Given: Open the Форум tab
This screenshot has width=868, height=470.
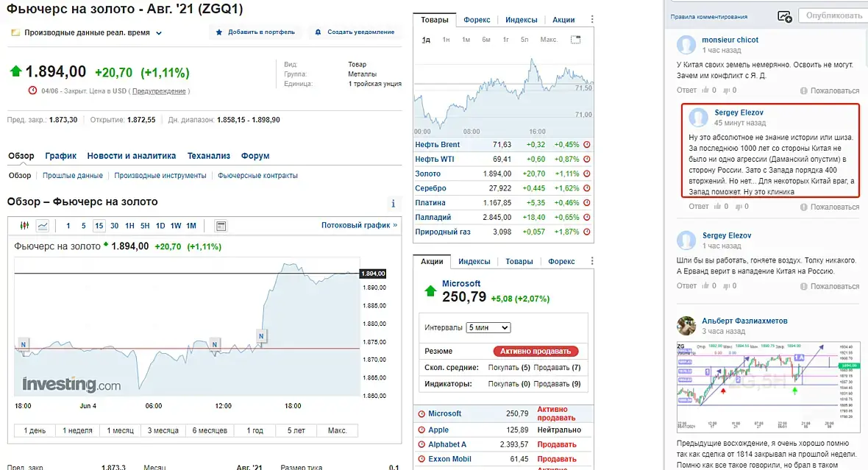Looking at the screenshot, I should tap(255, 156).
